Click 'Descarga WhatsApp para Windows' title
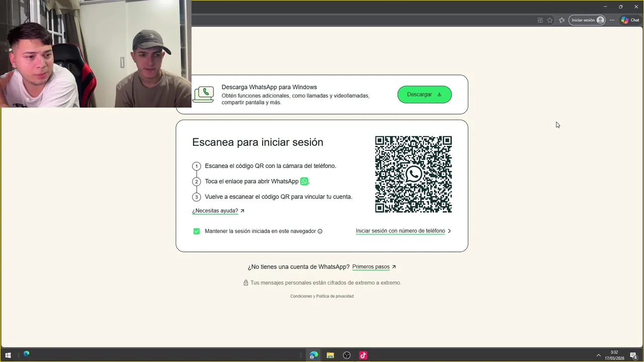Viewport: 644px width, 362px height. click(x=269, y=87)
